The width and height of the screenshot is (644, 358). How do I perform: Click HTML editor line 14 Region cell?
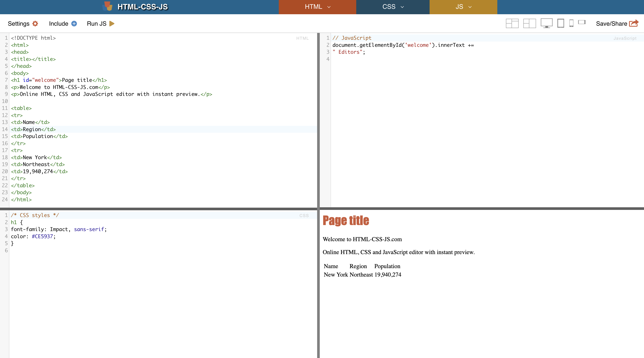point(32,129)
